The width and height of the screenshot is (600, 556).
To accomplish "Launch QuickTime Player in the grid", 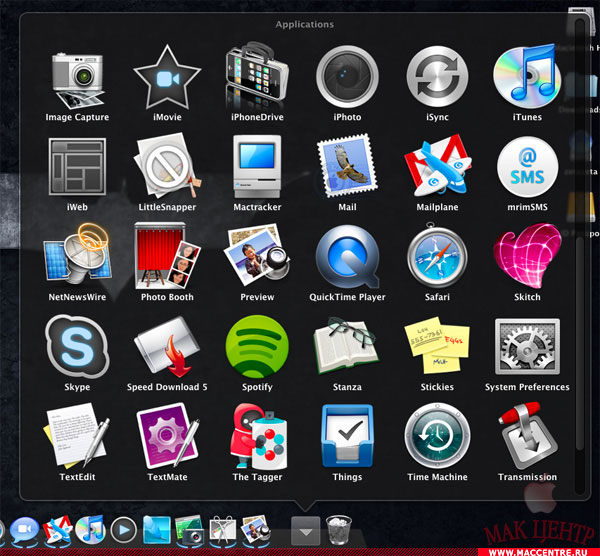I will [x=347, y=256].
